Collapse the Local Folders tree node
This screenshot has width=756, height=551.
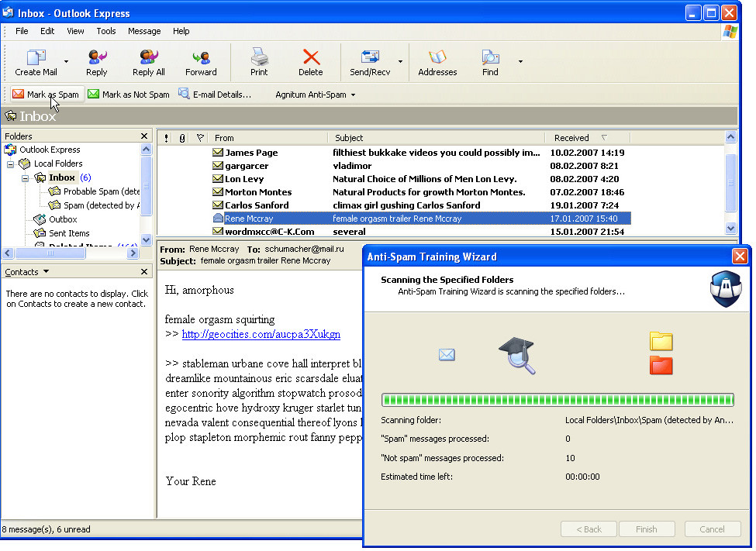[x=10, y=164]
